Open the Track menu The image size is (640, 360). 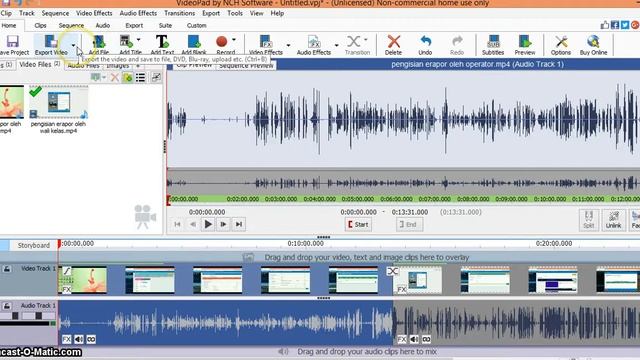coord(27,13)
